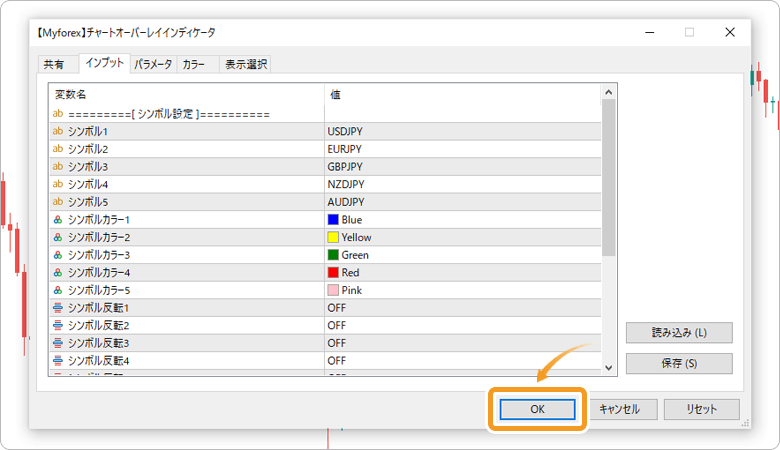This screenshot has width=780, height=450.
Task: Pick the Green color swatch
Action: tap(333, 255)
